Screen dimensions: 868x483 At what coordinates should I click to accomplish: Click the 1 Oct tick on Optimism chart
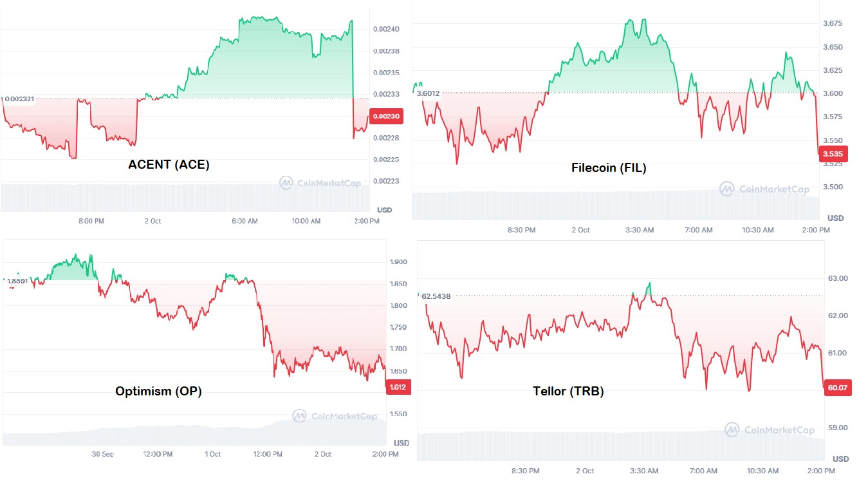[x=213, y=454]
